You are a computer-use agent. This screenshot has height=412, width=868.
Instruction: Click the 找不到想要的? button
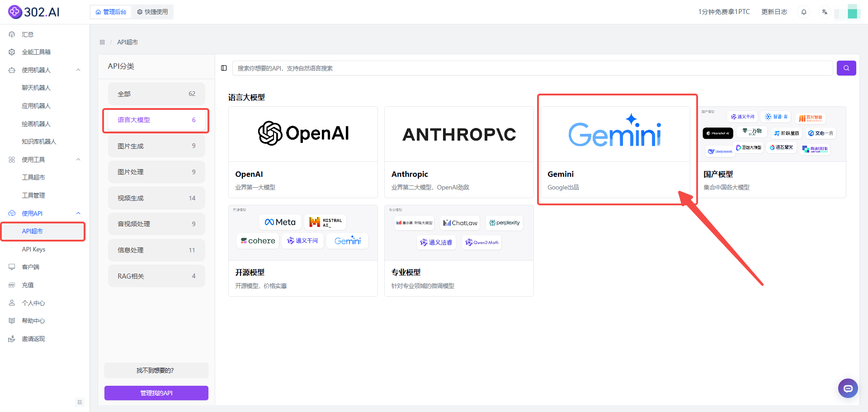click(x=156, y=370)
